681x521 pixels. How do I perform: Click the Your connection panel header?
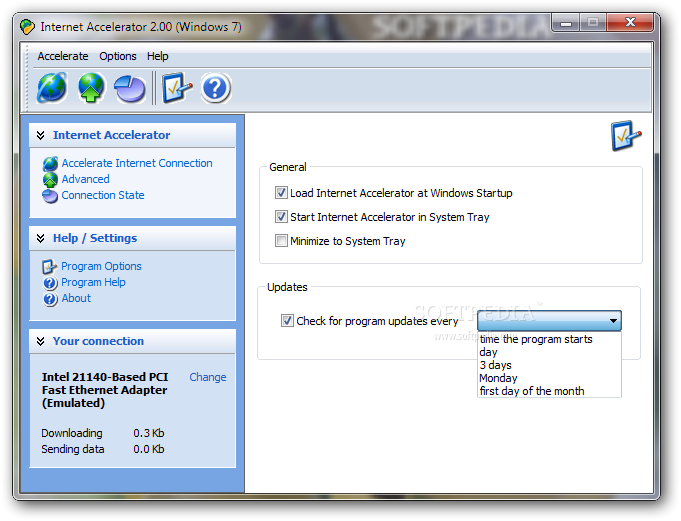tap(132, 341)
